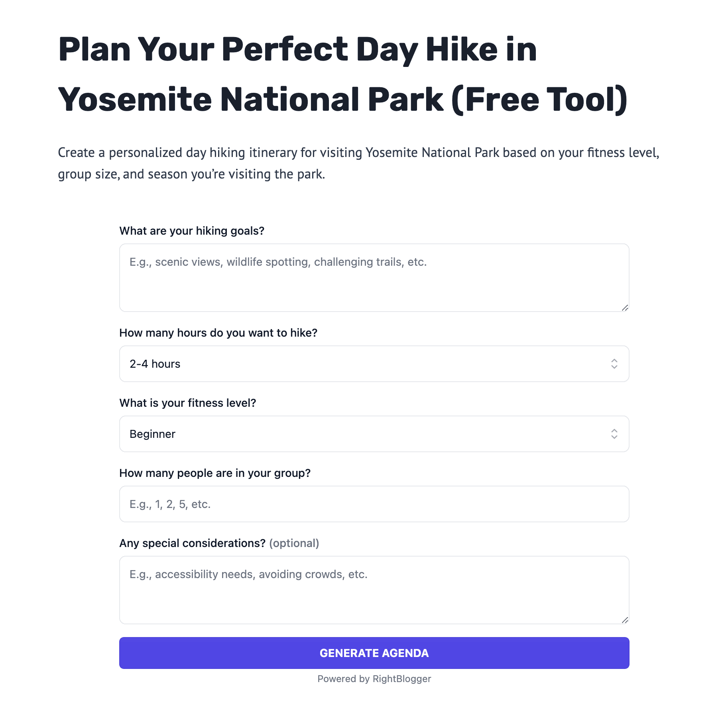Click the hours dropdown chevron icon
The height and width of the screenshot is (702, 728).
click(x=614, y=364)
